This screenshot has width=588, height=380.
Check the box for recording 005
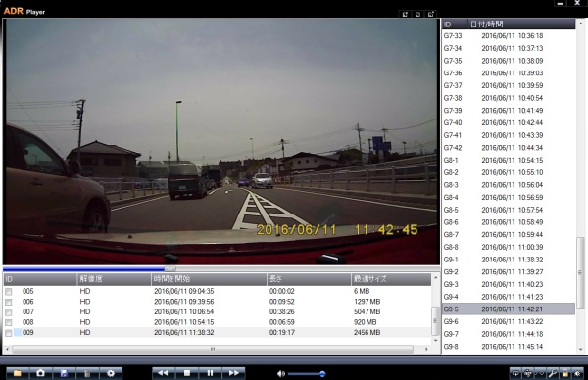click(x=9, y=292)
